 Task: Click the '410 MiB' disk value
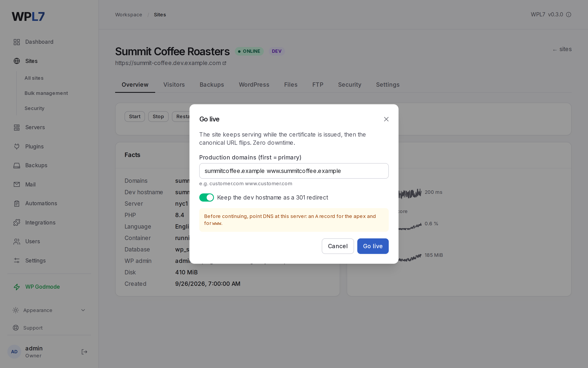pos(186,272)
